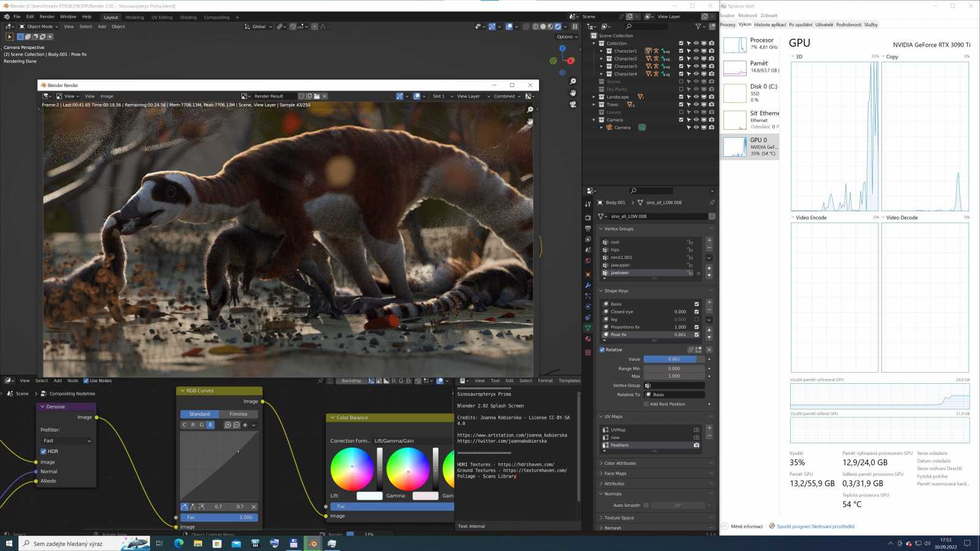
Task: Open File Explorer from taskbar
Action: tap(198, 543)
